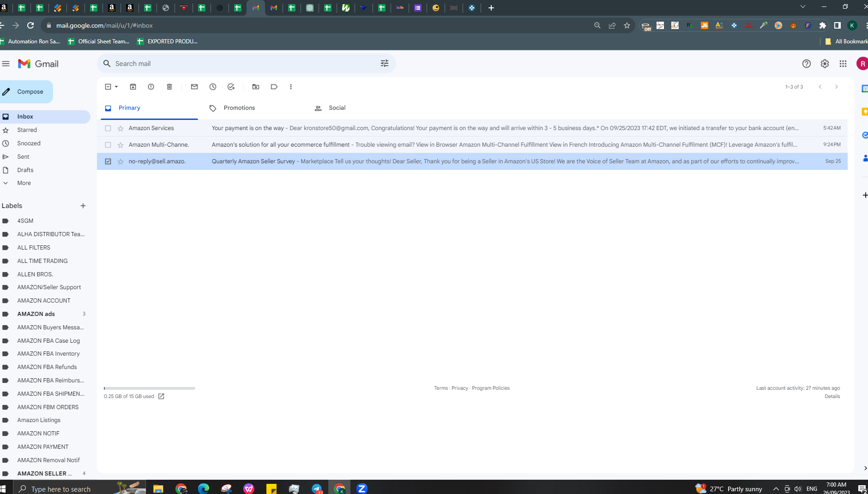868x494 pixels.
Task: Switch to the Primary tab
Action: pyautogui.click(x=149, y=108)
